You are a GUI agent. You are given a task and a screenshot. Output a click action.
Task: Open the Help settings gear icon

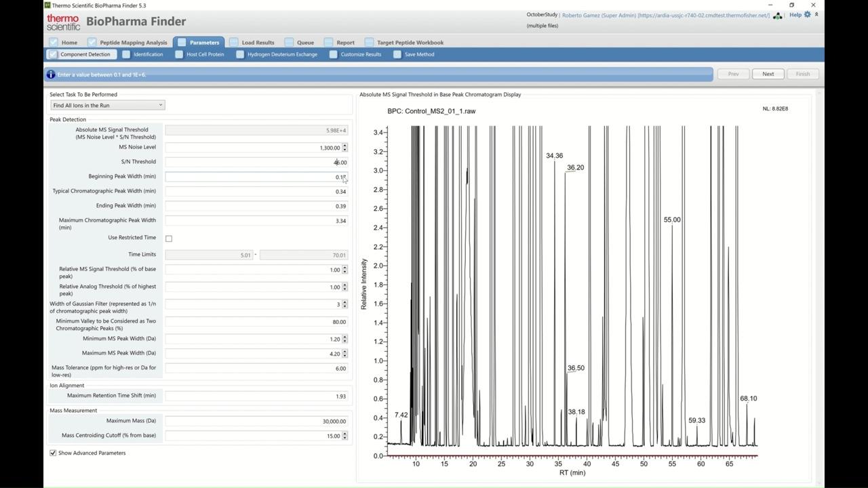click(807, 14)
